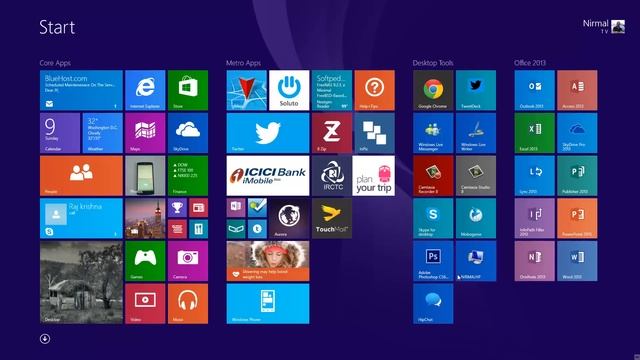Launch the Mobogenie tile
This screenshot has width=640, height=360.
[476, 218]
